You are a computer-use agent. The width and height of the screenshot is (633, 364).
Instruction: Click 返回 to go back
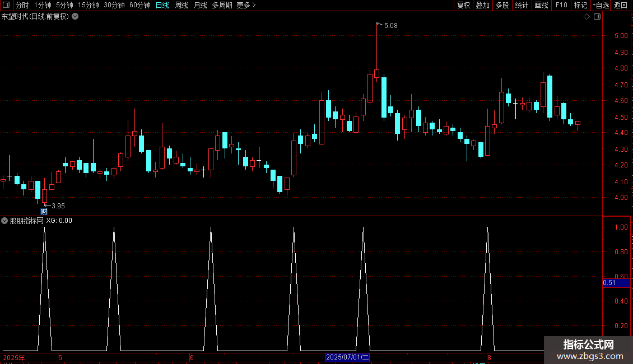coord(621,5)
